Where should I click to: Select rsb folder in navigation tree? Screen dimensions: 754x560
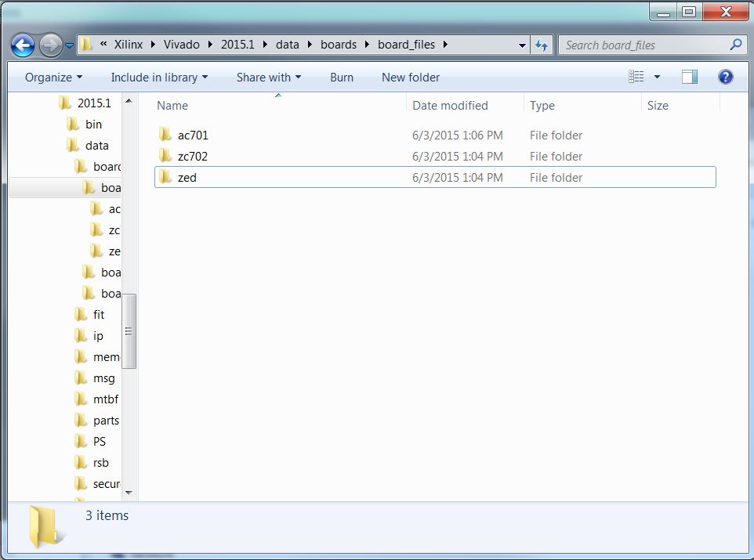click(x=100, y=462)
